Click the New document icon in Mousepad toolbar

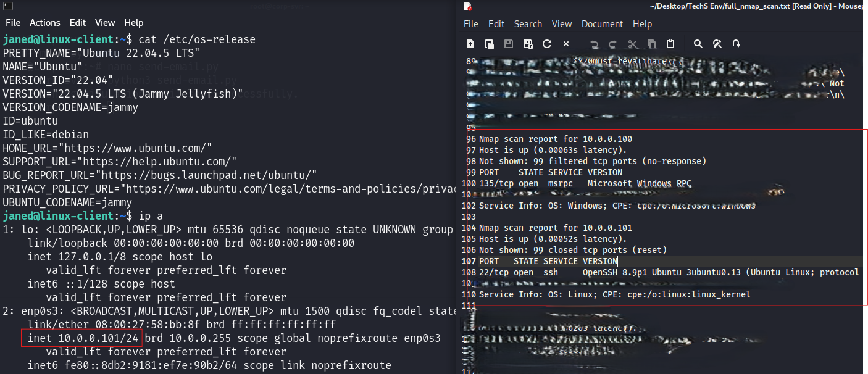click(x=470, y=44)
